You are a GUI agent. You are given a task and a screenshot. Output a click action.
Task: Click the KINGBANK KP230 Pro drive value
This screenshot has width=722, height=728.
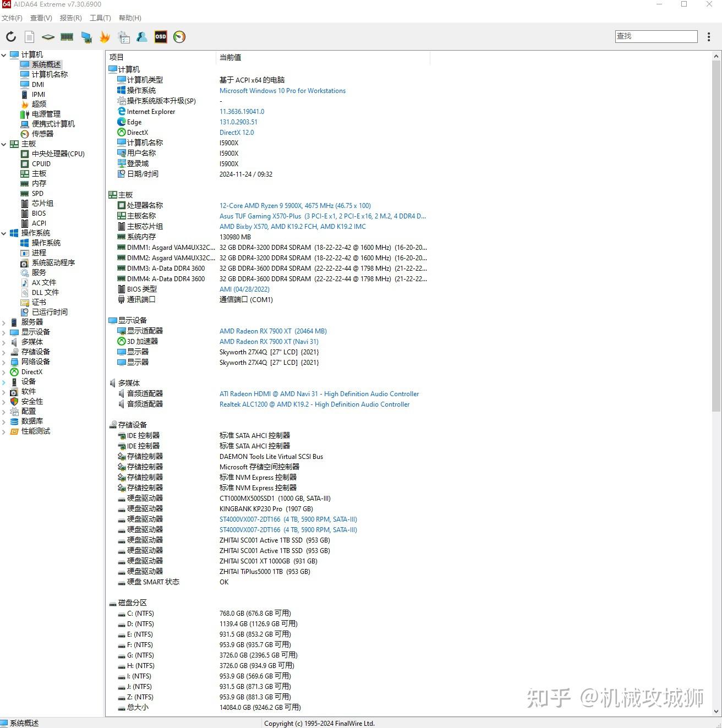pos(266,509)
